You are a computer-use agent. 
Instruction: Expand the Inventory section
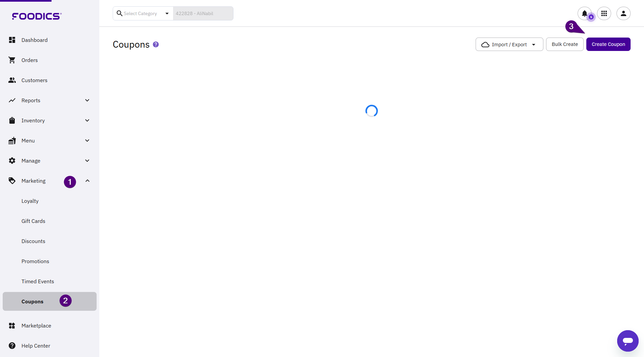tap(87, 120)
